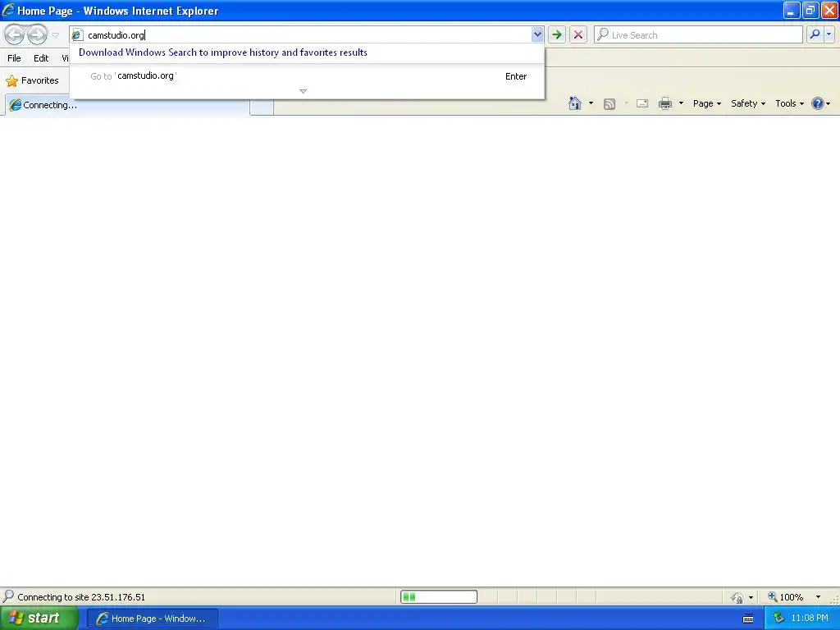Click the status bar magnifier icon
This screenshot has height=630, width=840.
click(x=8, y=596)
